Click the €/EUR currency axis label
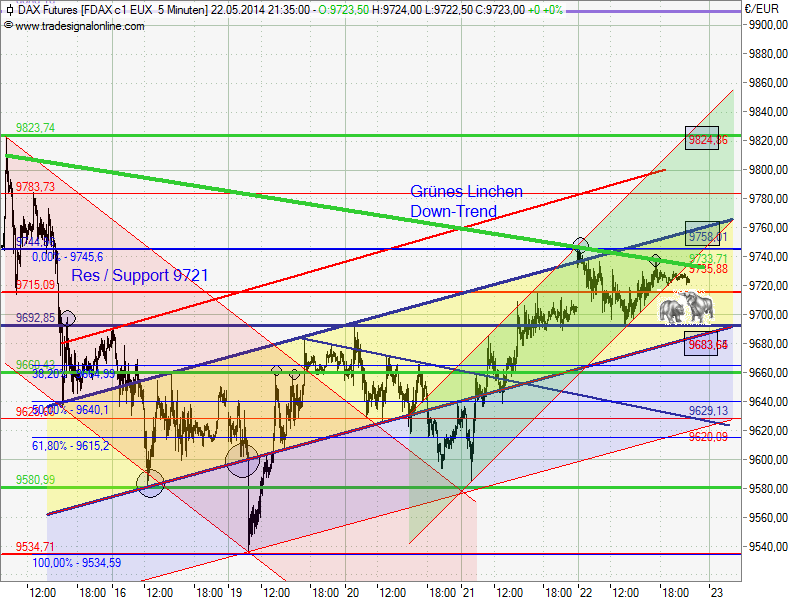 click(762, 9)
